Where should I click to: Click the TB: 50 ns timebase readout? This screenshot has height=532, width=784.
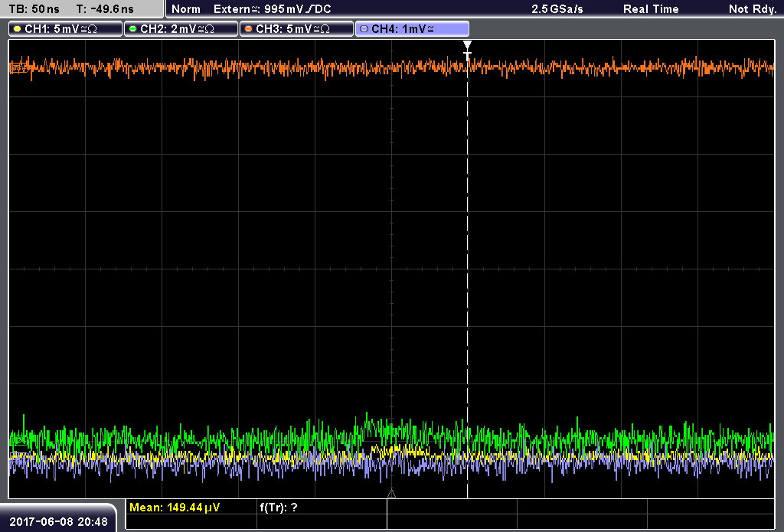pos(34,9)
